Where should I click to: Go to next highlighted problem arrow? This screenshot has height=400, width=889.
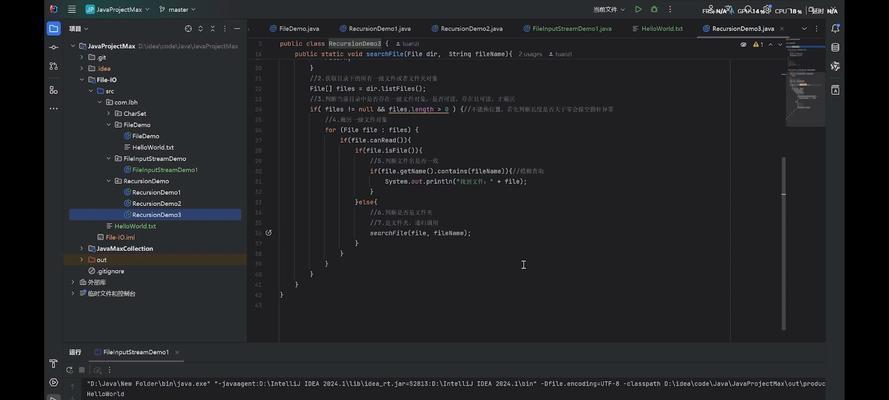[x=780, y=44]
